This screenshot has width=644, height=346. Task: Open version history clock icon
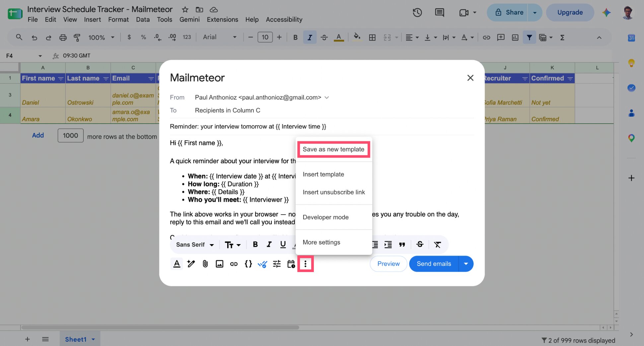417,13
